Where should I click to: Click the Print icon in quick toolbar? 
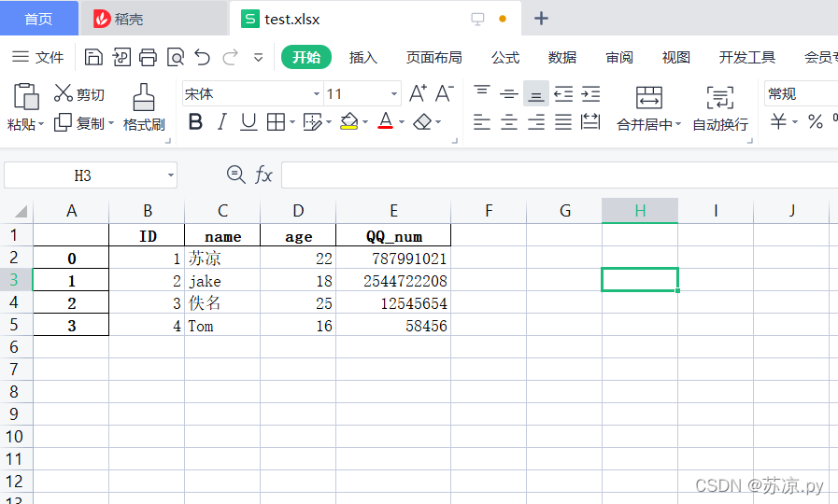tap(148, 57)
